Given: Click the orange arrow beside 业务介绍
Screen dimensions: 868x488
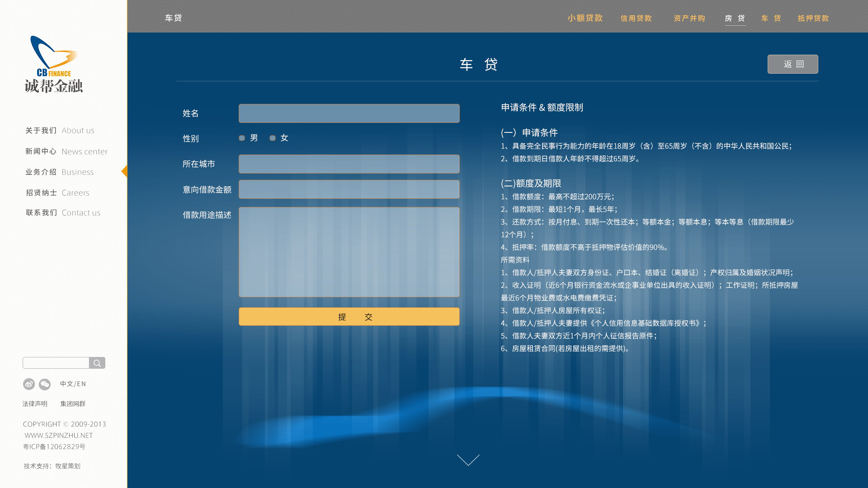Looking at the screenshot, I should pos(125,171).
